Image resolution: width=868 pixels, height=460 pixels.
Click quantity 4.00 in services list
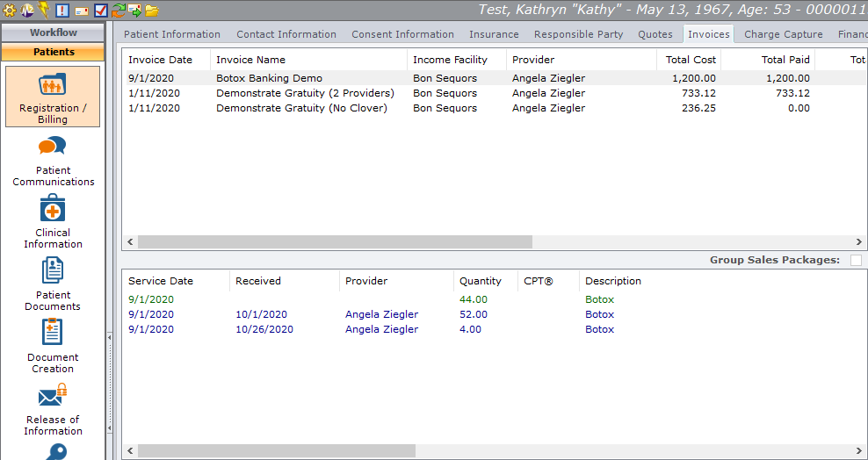(470, 329)
